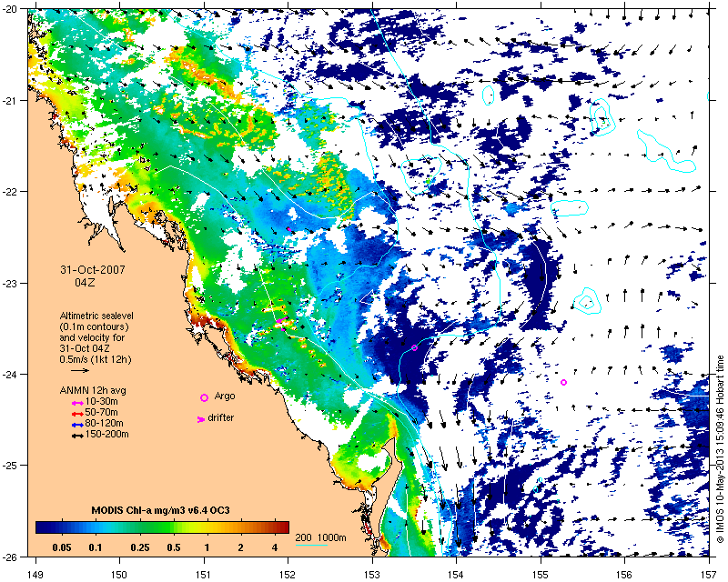Image resolution: width=728 pixels, height=582 pixels.
Task: Click the latitude axis label -25
Action: click(x=10, y=466)
